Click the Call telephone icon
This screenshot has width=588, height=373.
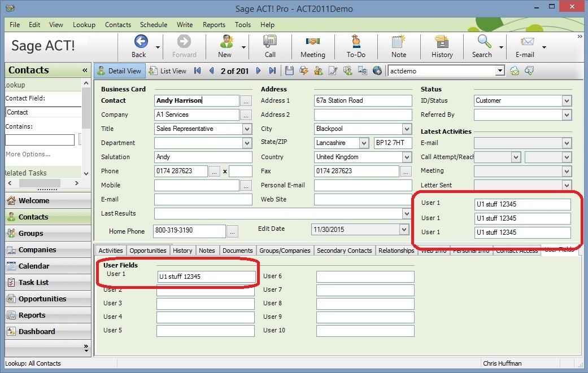coord(270,42)
